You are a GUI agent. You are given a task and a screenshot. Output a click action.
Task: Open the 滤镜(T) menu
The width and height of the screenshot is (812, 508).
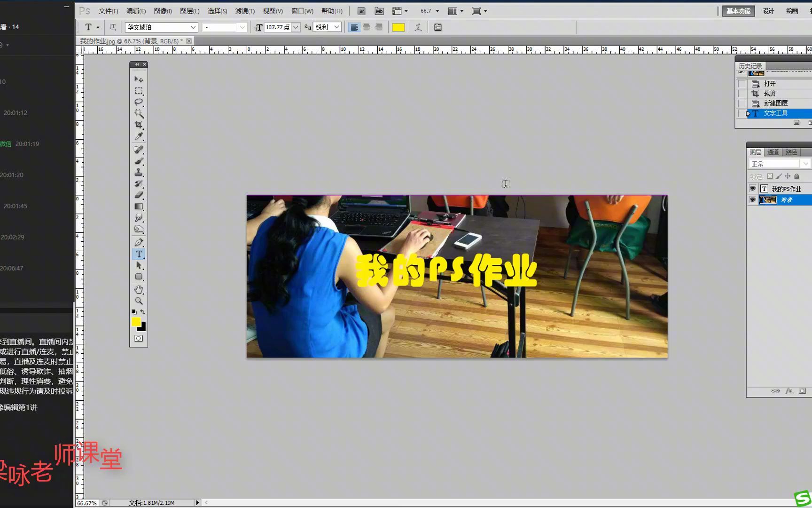pyautogui.click(x=245, y=11)
